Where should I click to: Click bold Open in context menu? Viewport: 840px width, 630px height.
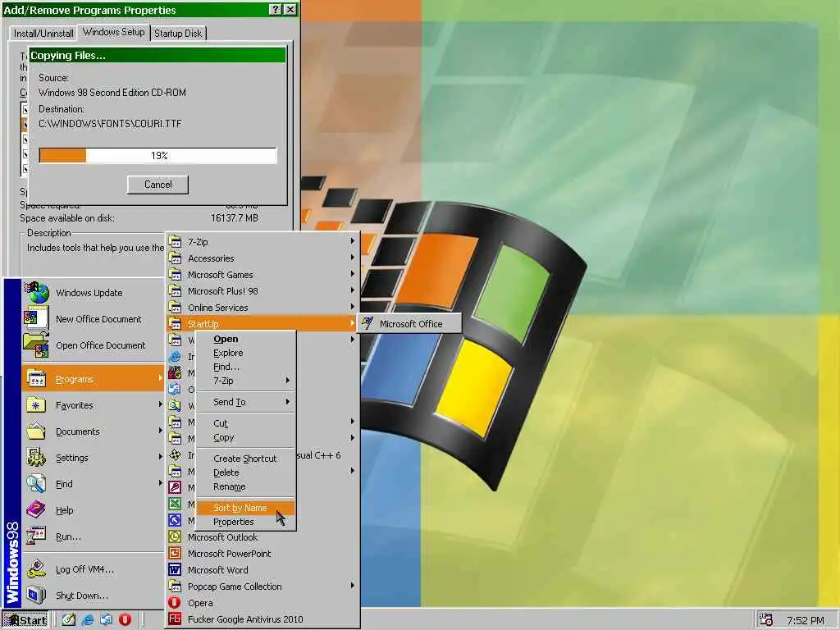click(246, 339)
